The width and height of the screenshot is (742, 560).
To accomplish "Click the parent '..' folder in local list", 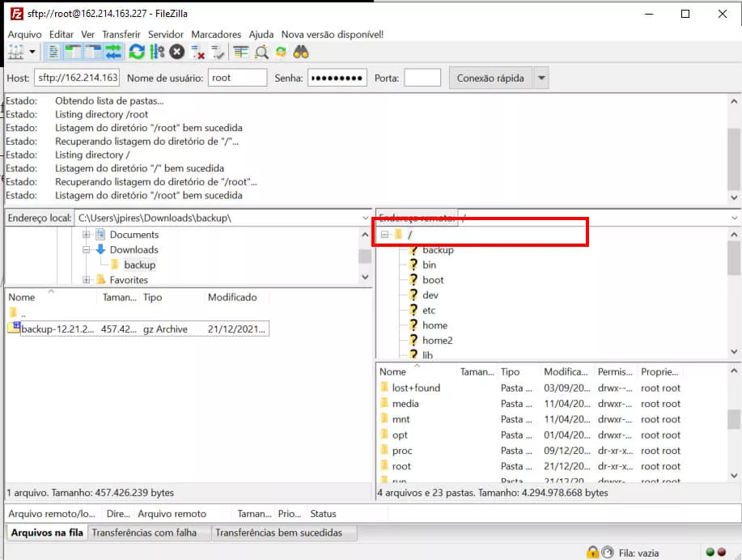I will pos(18,313).
